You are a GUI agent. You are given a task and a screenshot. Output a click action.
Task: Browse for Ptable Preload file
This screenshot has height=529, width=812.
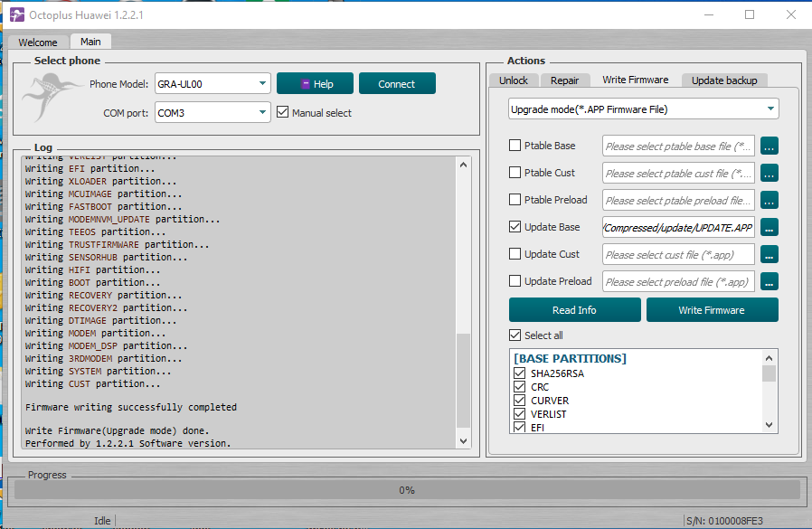coord(769,200)
